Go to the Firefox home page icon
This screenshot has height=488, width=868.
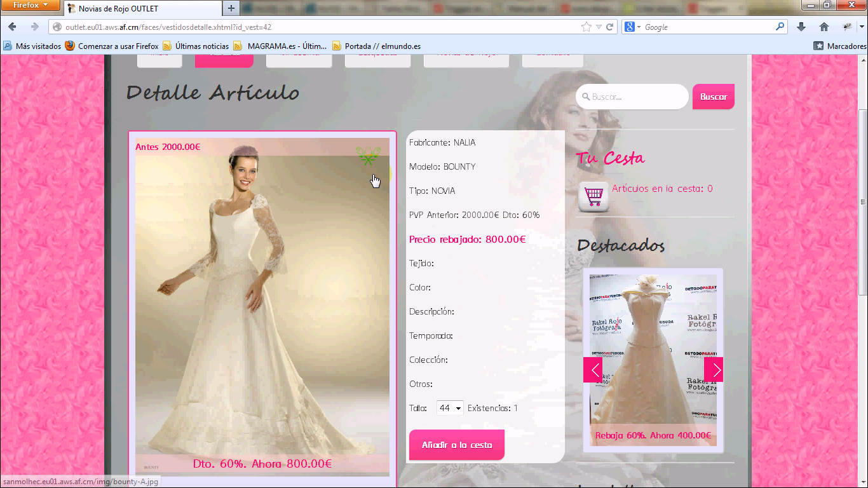tap(824, 27)
